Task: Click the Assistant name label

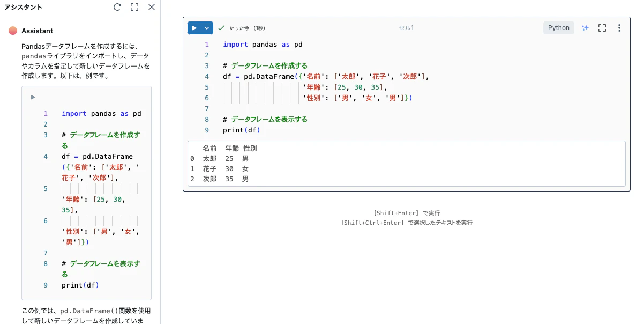Action: [38, 31]
